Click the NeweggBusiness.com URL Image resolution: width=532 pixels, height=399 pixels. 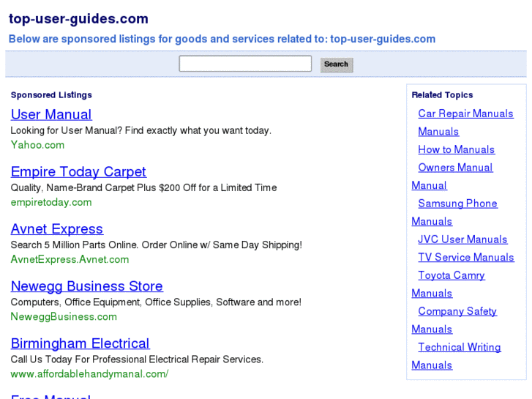[64, 316]
